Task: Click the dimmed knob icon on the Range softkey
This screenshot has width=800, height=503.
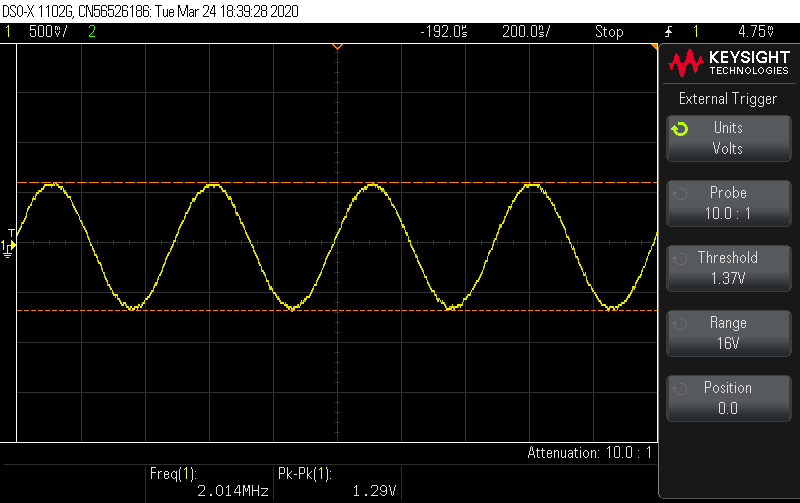Action: click(x=680, y=324)
